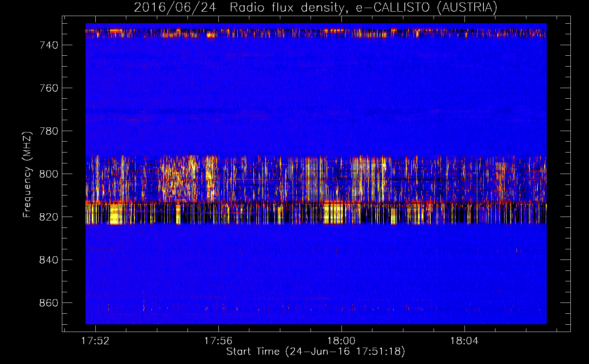Select the 760 frequency tick label
Screen dimensions: 589x364
point(49,88)
